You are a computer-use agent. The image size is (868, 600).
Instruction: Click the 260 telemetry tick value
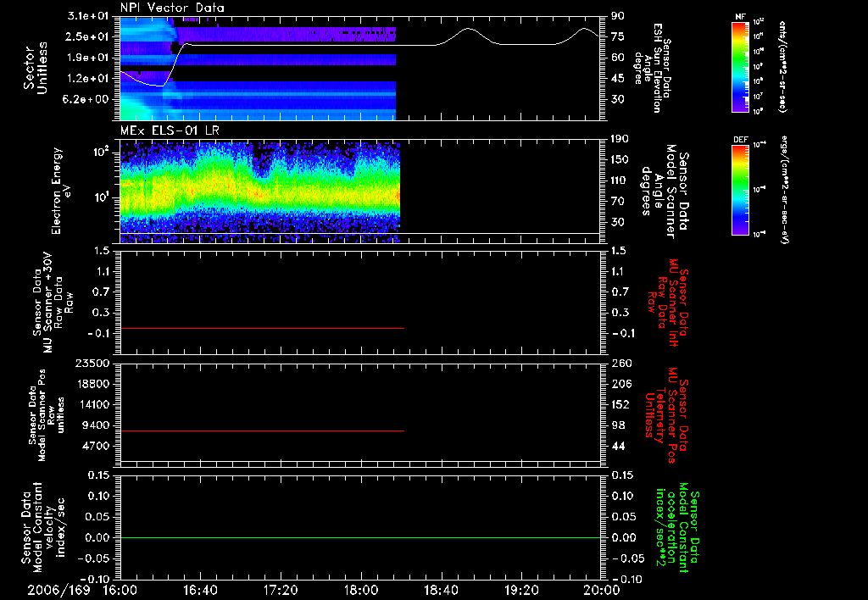coord(620,363)
